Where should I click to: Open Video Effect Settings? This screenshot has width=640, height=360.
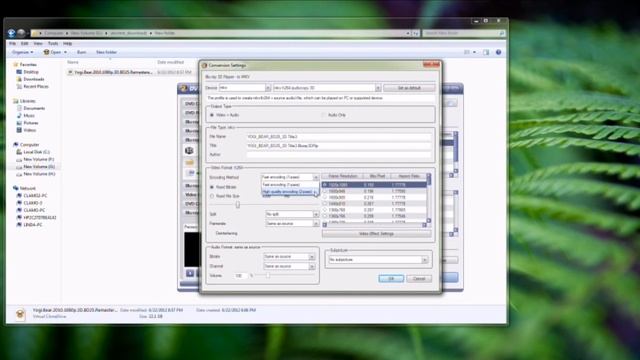376,234
